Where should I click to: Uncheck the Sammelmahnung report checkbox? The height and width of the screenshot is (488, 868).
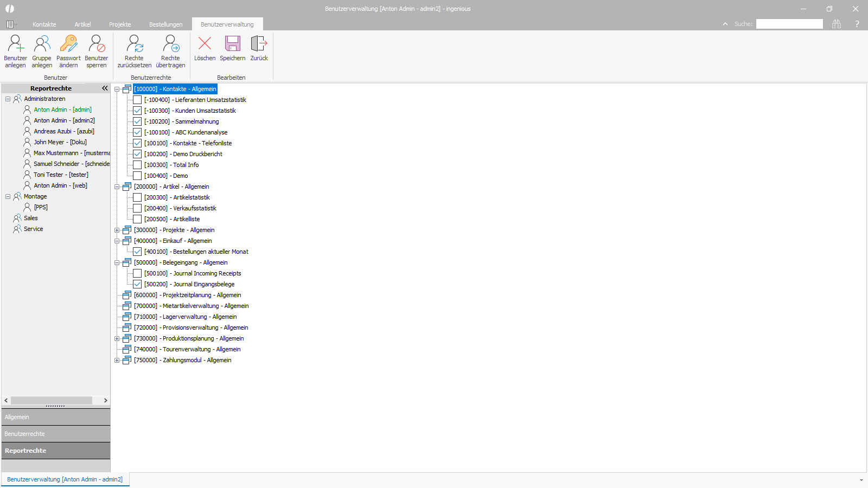137,121
